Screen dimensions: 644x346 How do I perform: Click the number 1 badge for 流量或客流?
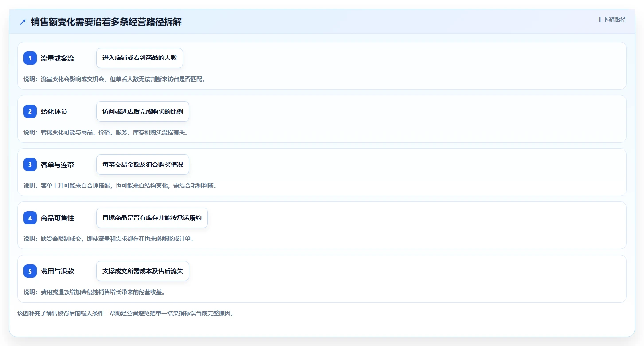(x=30, y=58)
